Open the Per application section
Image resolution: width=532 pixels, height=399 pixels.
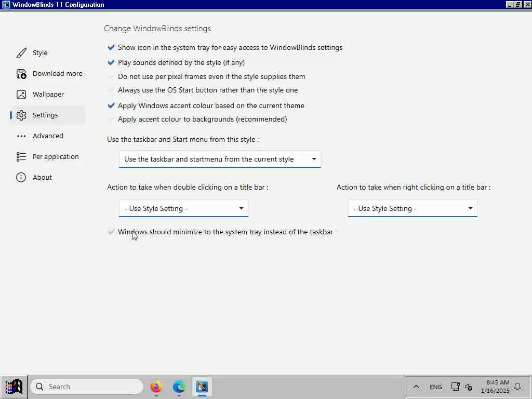[56, 157]
